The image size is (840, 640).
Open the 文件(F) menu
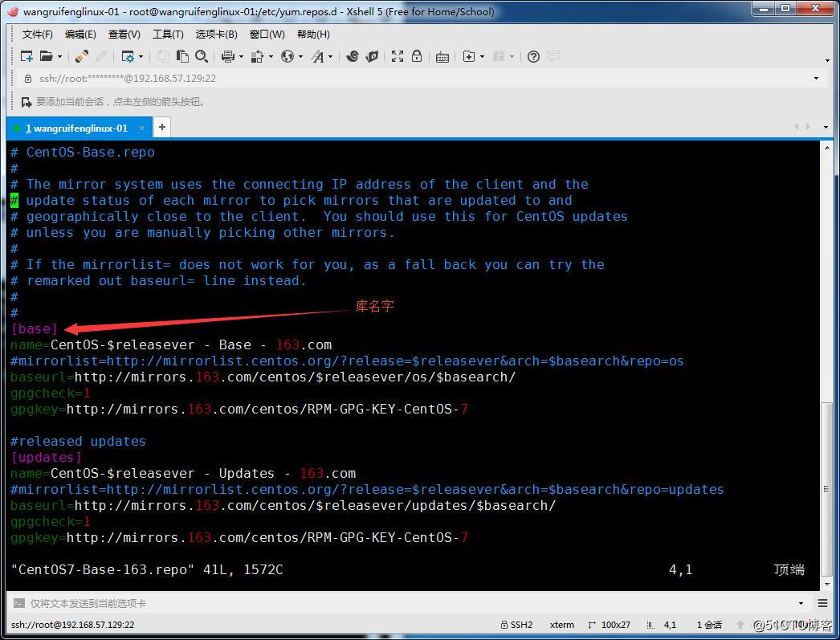[x=38, y=35]
